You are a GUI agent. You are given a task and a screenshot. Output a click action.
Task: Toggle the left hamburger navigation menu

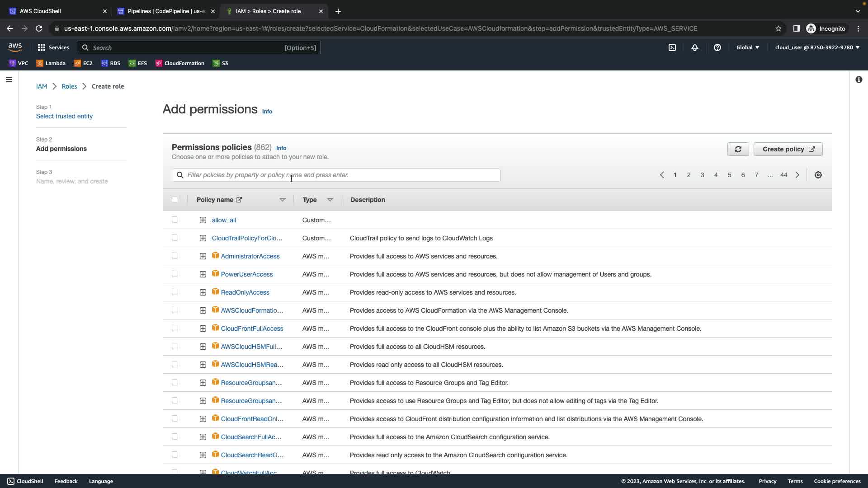pyautogui.click(x=9, y=80)
